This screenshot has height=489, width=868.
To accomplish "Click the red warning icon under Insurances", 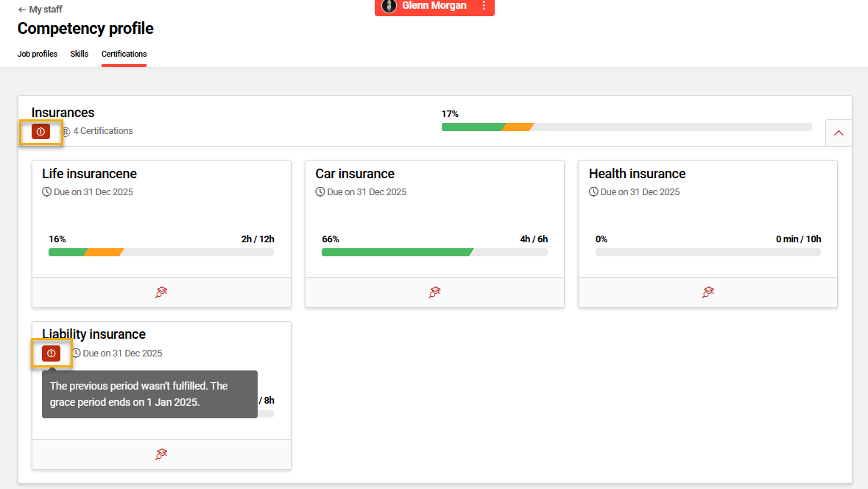I will (41, 132).
